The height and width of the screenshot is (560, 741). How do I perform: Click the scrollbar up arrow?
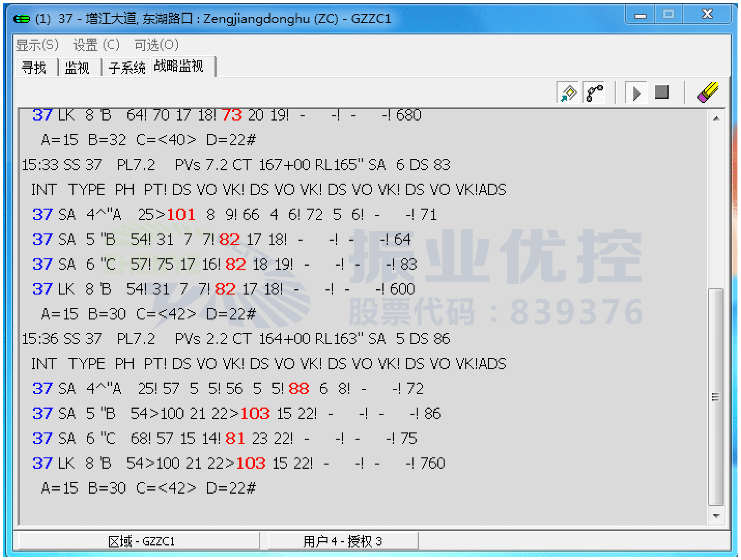click(x=717, y=119)
